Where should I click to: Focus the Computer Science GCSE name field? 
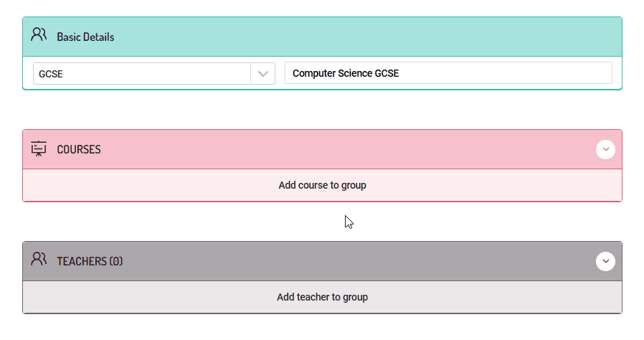point(448,73)
